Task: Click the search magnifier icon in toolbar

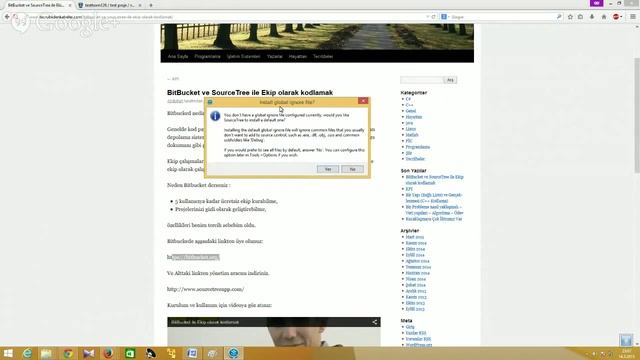Action: coord(559,17)
